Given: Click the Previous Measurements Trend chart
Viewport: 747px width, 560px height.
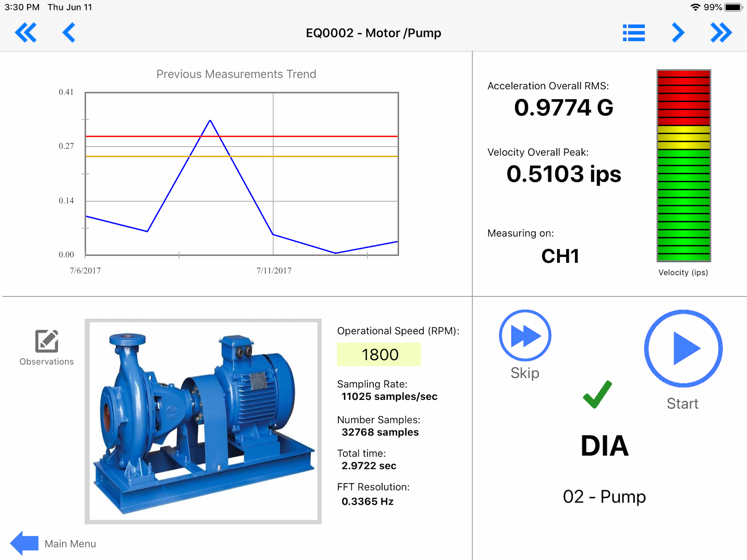Looking at the screenshot, I should click(x=241, y=174).
